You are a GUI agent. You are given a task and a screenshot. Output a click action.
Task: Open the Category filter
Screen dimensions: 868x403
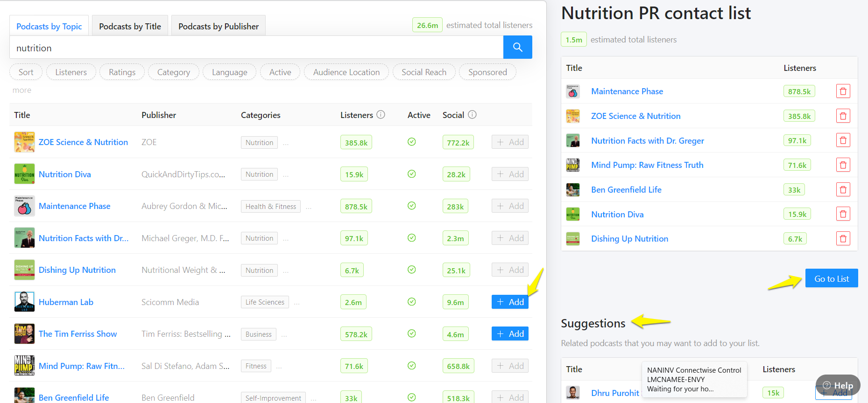coord(173,72)
